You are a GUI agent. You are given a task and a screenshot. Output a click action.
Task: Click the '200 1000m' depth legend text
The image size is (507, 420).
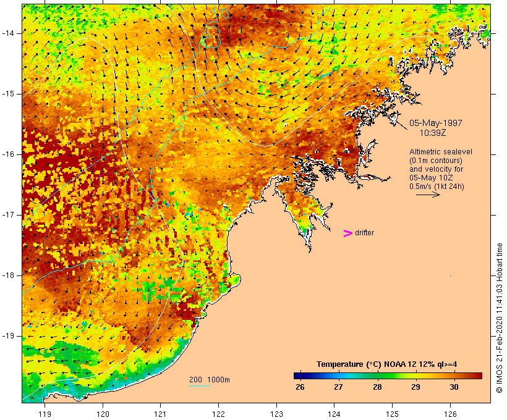210,380
